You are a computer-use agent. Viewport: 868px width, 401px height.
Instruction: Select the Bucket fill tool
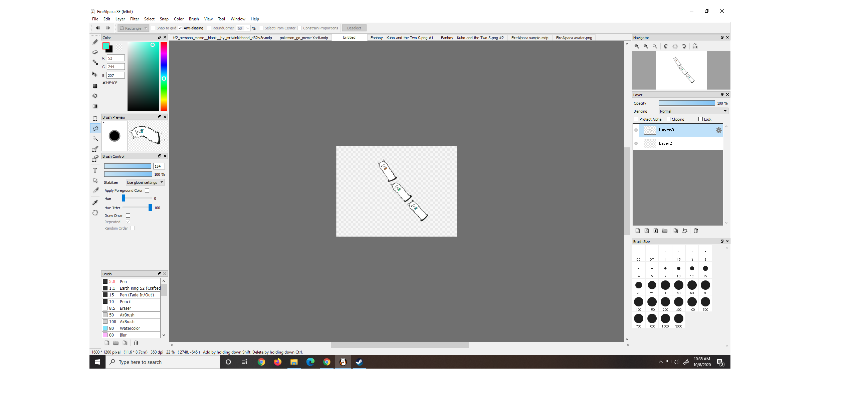pos(95,96)
